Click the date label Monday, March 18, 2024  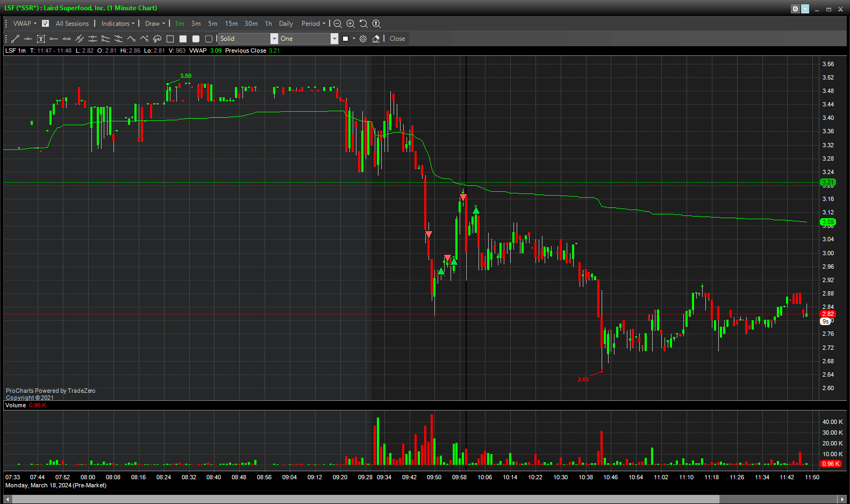[56, 485]
